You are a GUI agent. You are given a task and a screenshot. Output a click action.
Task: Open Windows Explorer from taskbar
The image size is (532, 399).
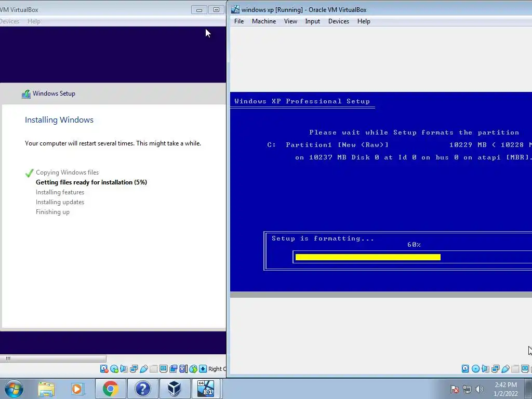pos(46,389)
